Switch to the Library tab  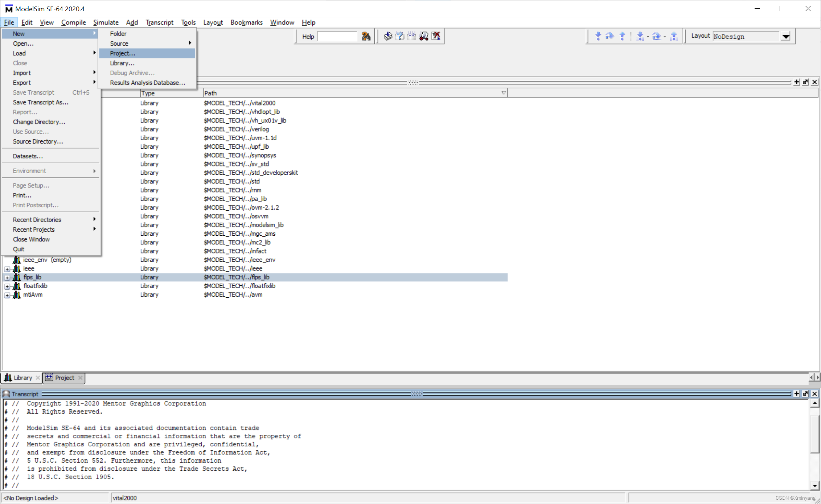tap(22, 378)
